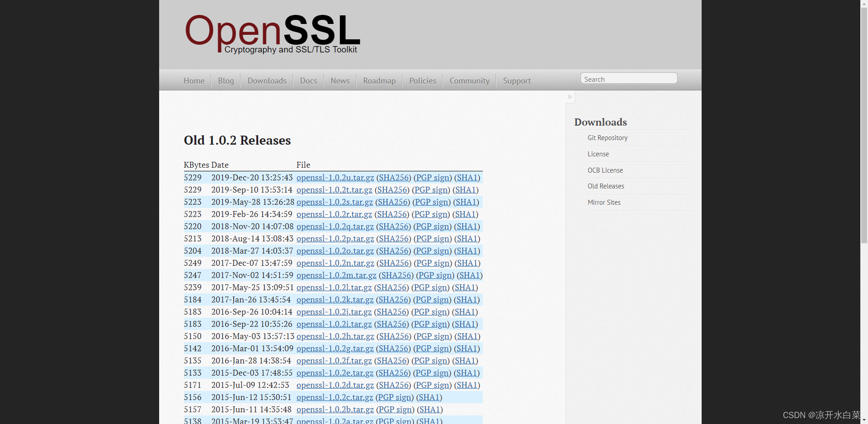Image resolution: width=868 pixels, height=424 pixels.
Task: View the OCB License link
Action: tap(605, 170)
